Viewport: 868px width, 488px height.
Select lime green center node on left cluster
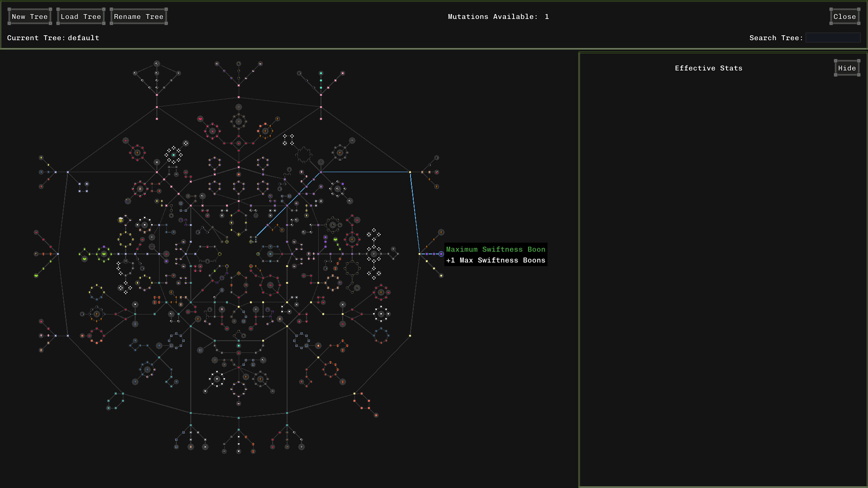(104, 254)
